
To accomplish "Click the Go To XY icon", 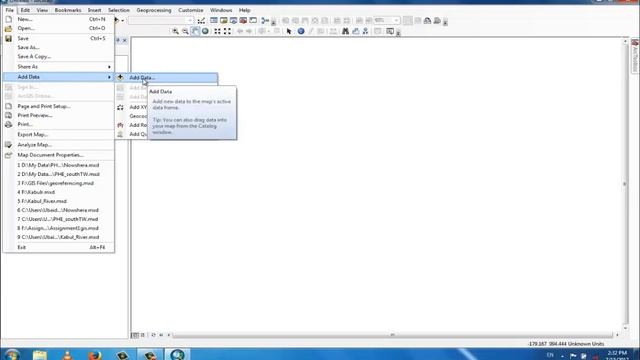I will coord(365,31).
